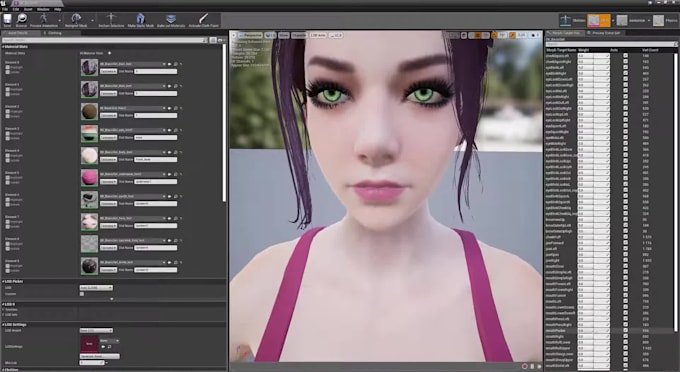Switch to the Clothing tab
The image size is (680, 372).
click(55, 33)
